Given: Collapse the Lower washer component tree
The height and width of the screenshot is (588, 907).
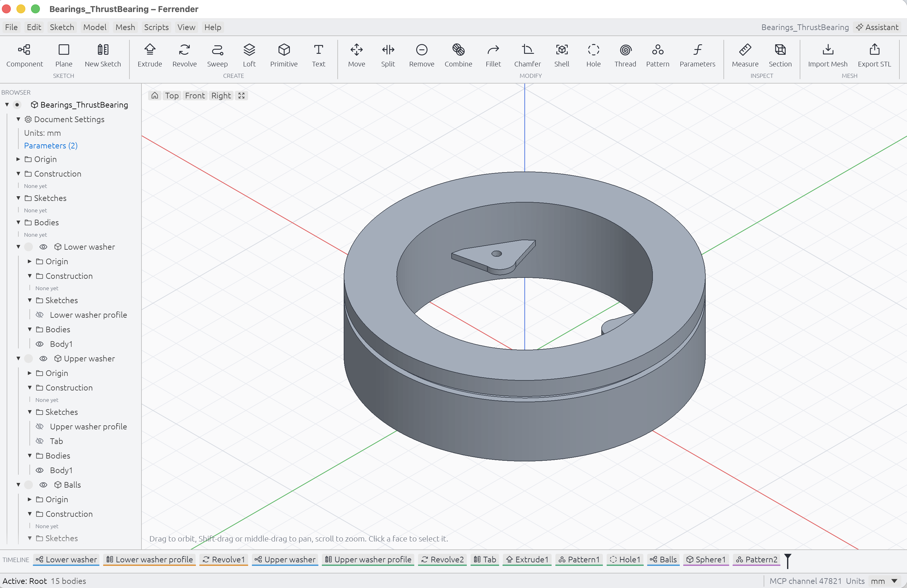Looking at the screenshot, I should pos(18,247).
